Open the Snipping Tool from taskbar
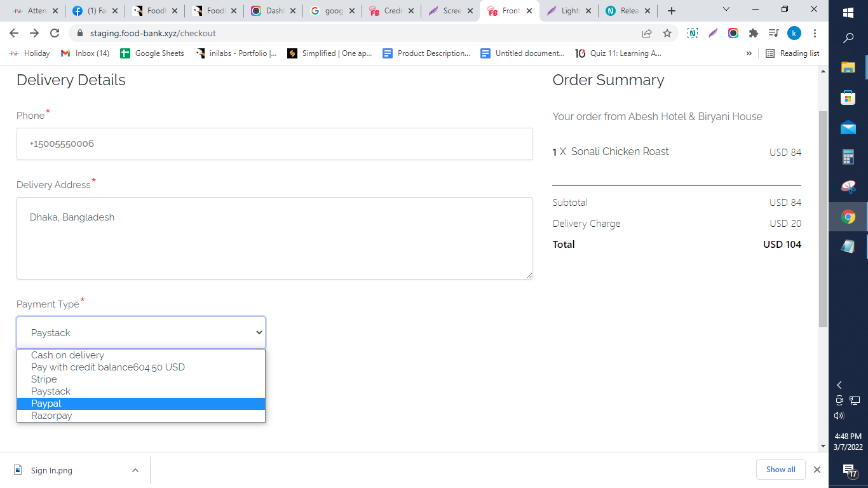This screenshot has width=868, height=488. pyautogui.click(x=848, y=187)
